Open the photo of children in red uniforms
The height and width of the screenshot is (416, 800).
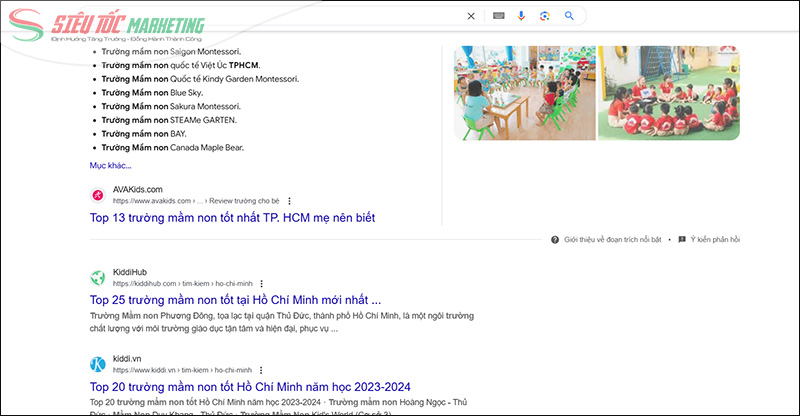(668, 92)
